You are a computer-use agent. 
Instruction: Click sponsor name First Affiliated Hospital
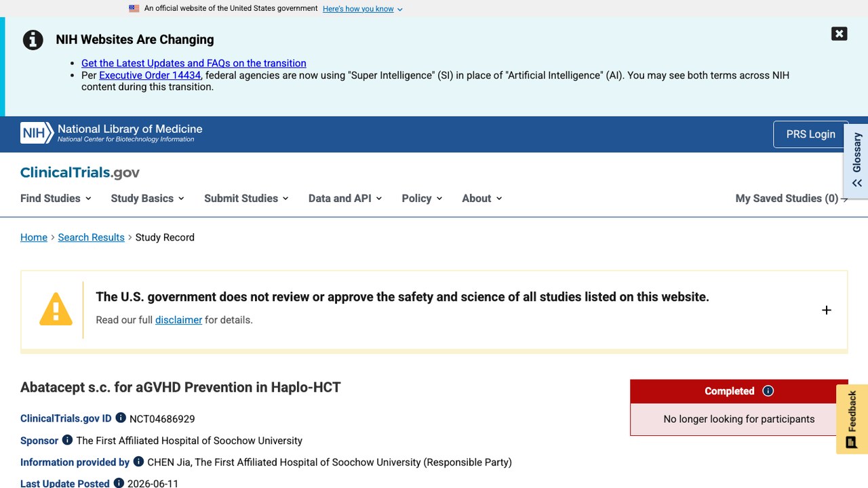pyautogui.click(x=189, y=441)
